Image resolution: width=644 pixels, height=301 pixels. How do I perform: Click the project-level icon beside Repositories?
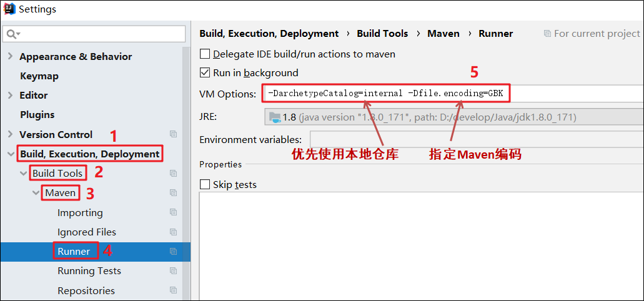pos(173,290)
